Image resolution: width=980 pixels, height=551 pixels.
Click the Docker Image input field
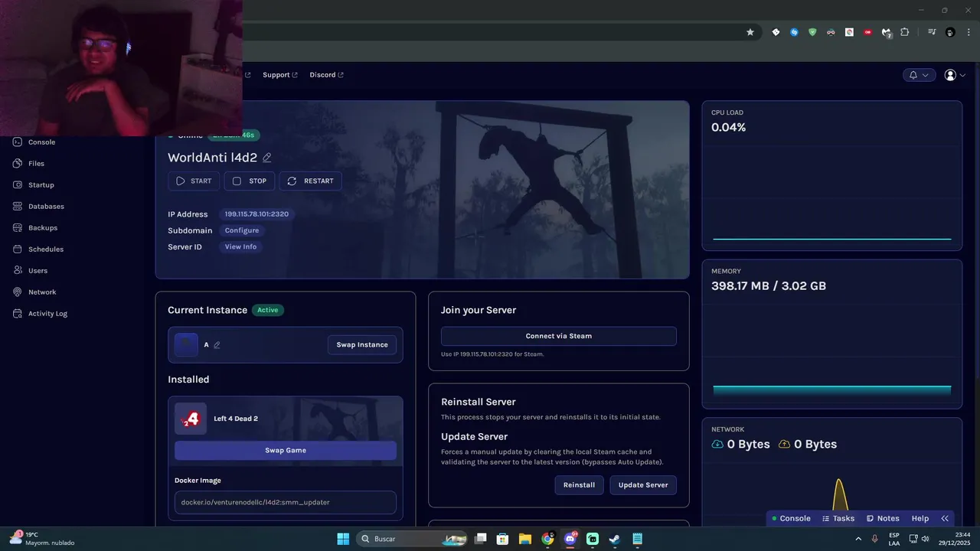(x=286, y=503)
